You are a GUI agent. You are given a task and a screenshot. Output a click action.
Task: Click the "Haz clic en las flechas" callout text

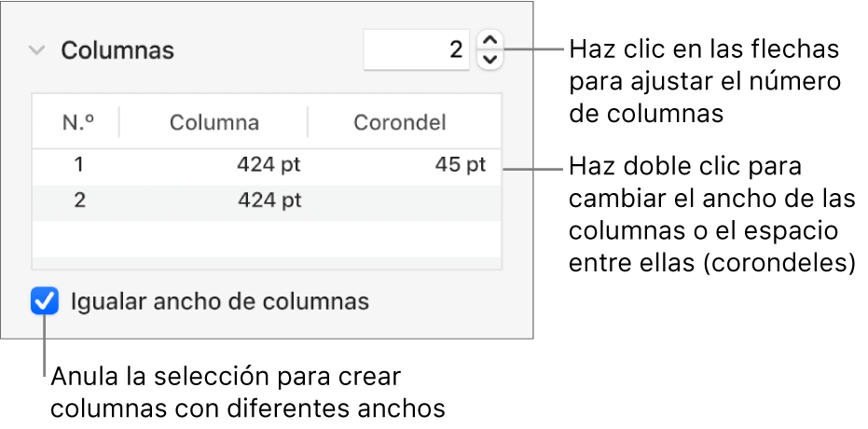click(x=705, y=82)
